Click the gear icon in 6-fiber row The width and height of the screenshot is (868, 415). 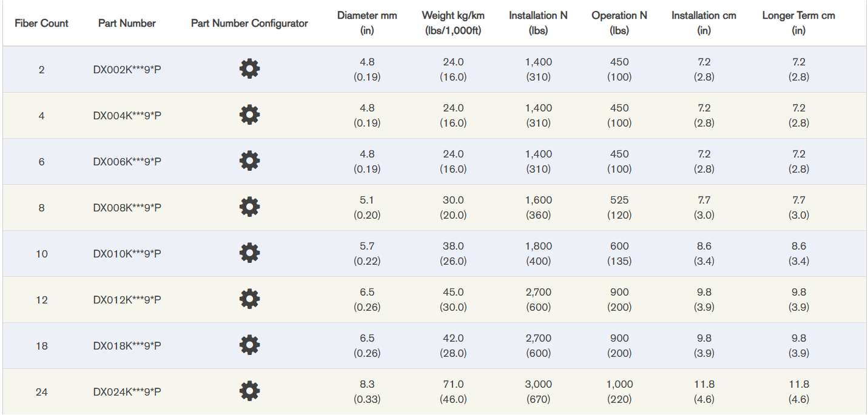[x=249, y=161]
